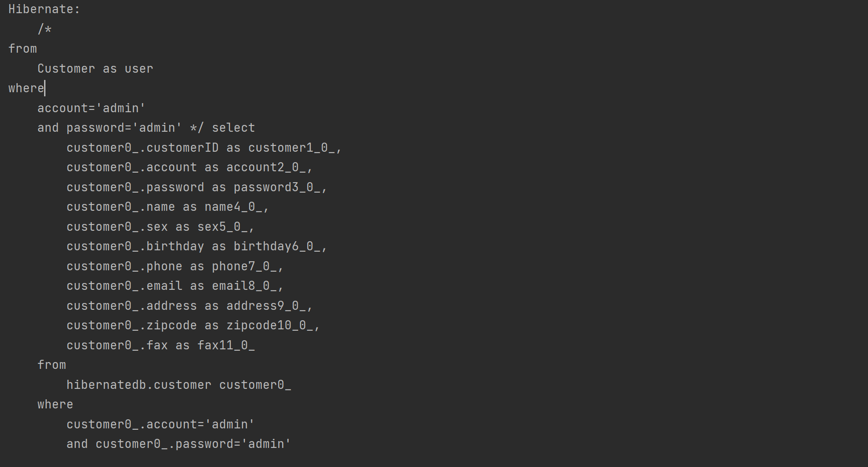Image resolution: width=868 pixels, height=467 pixels.
Task: Click the indented 'where' keyword near bottom
Action: click(x=55, y=404)
